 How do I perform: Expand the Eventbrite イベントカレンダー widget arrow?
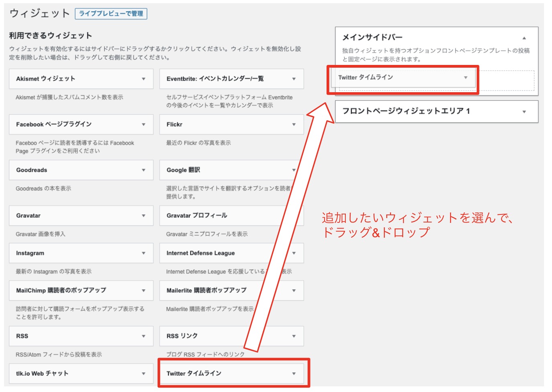click(294, 79)
